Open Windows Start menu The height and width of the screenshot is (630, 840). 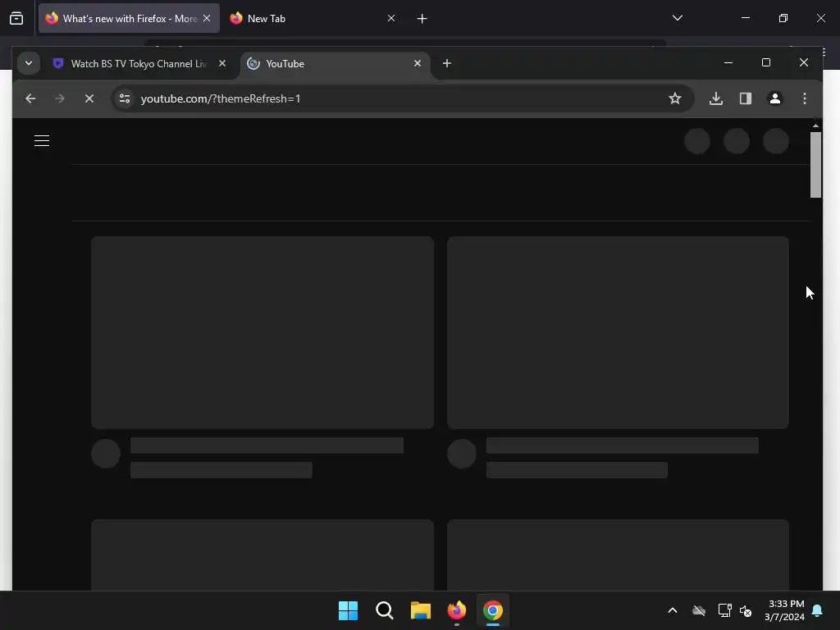coord(348,610)
